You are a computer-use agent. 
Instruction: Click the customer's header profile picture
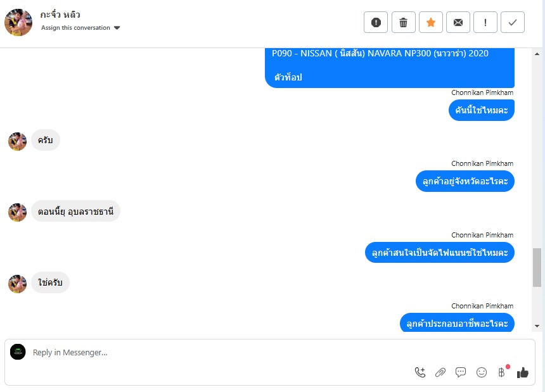click(18, 22)
